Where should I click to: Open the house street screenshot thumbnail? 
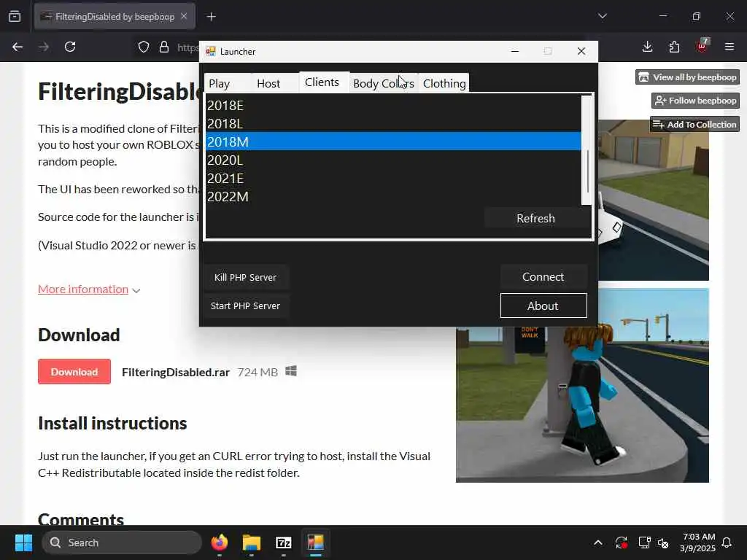click(x=654, y=200)
